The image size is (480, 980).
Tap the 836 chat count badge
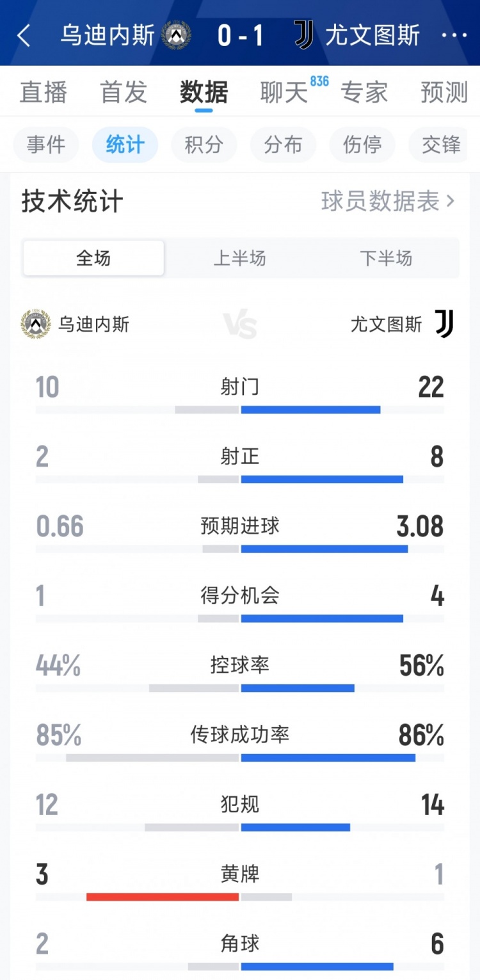(319, 81)
